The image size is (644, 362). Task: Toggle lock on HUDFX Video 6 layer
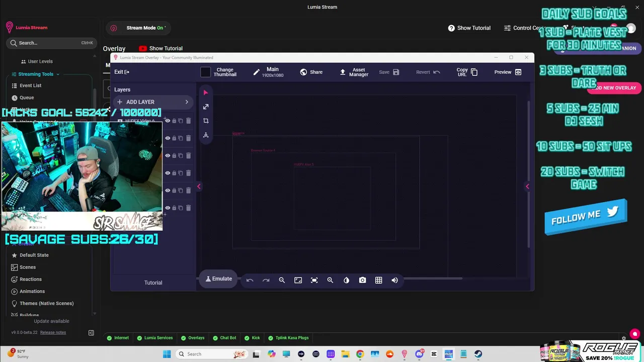click(x=174, y=121)
